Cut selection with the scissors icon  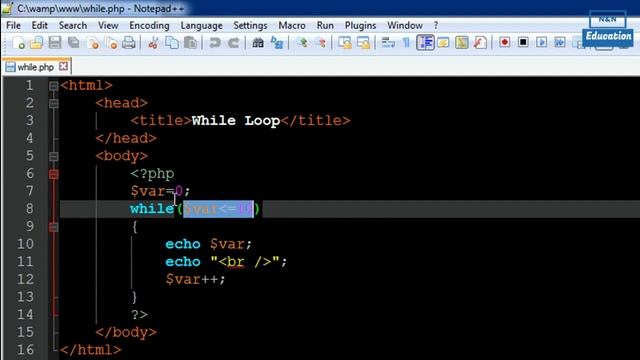pos(153,42)
